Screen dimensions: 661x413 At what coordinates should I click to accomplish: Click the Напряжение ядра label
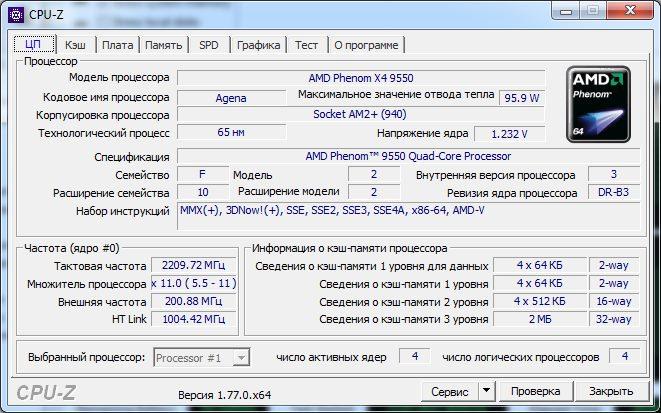(x=422, y=134)
